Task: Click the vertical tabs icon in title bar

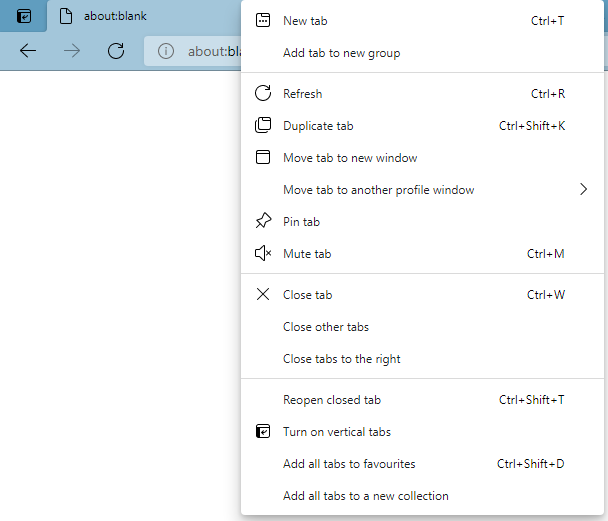Action: pos(24,16)
